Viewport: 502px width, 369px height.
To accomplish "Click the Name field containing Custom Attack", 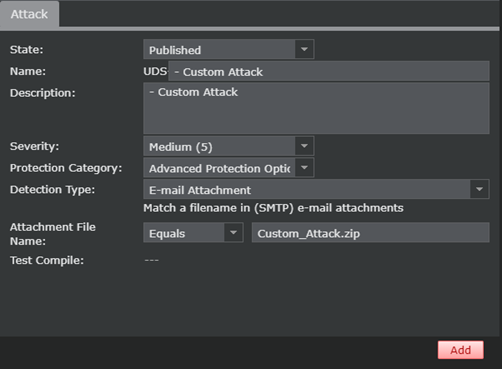I will (x=329, y=71).
